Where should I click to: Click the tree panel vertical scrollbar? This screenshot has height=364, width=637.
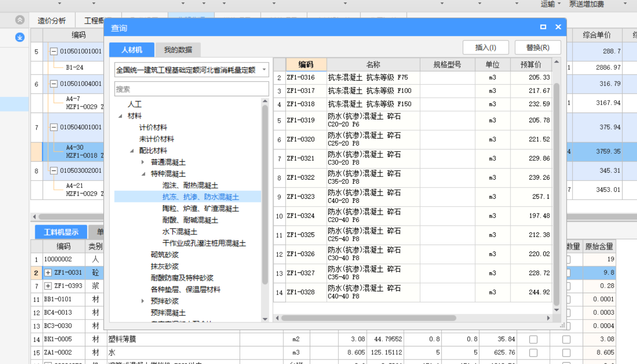pyautogui.click(x=265, y=195)
